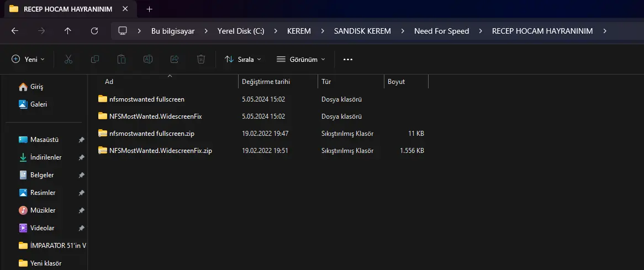Screen dimensions: 644x270
Task: Click the pin icon next to Masaüstü
Action: (81, 140)
